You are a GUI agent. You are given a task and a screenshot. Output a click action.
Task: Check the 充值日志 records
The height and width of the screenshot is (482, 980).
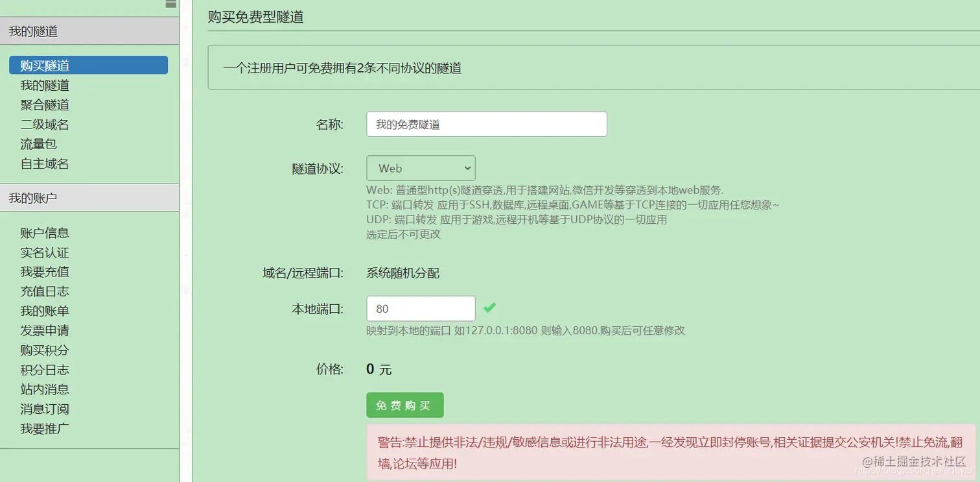(x=44, y=291)
